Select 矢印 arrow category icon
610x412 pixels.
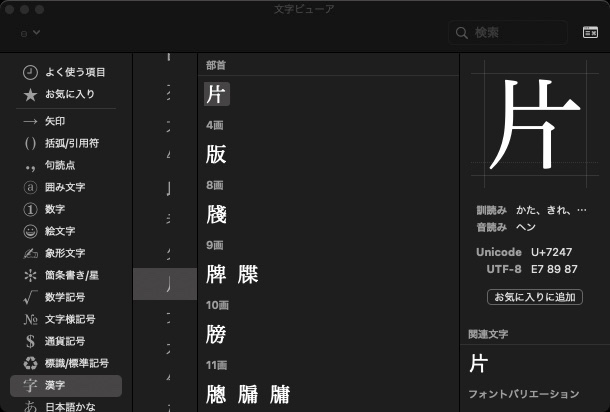click(x=30, y=122)
